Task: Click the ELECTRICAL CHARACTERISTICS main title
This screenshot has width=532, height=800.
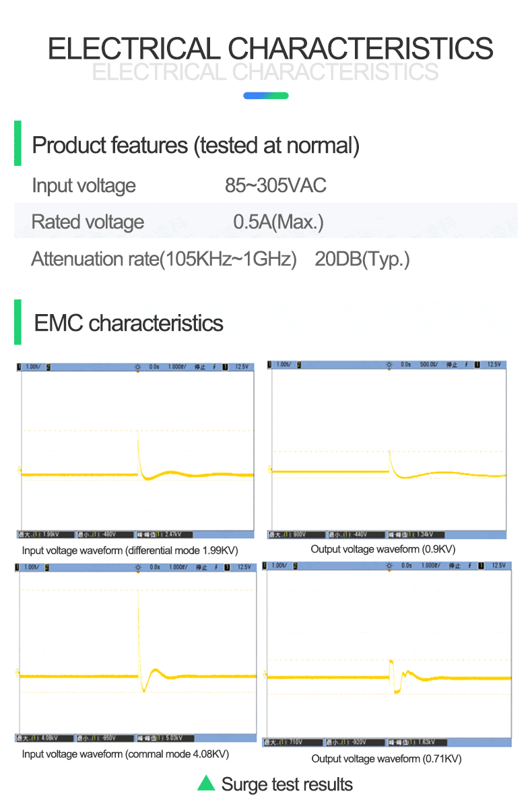Action: click(x=271, y=49)
